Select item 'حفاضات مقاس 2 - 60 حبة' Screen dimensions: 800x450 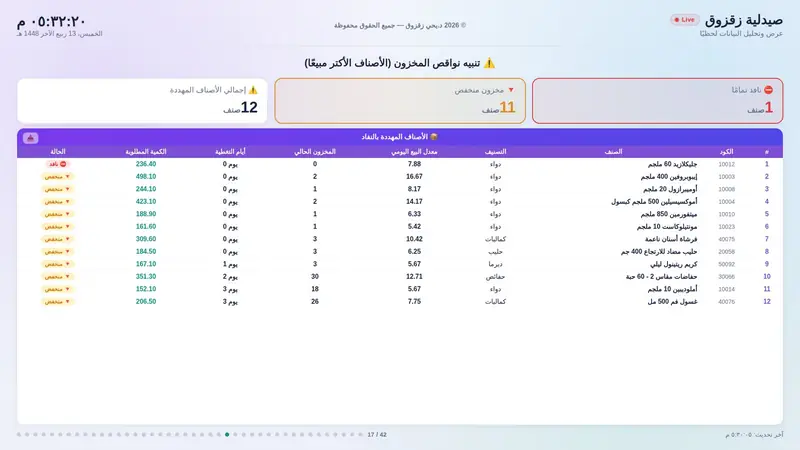(x=661, y=277)
